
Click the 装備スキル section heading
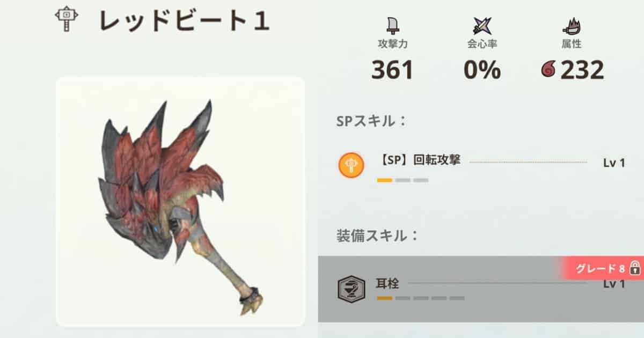[377, 236]
